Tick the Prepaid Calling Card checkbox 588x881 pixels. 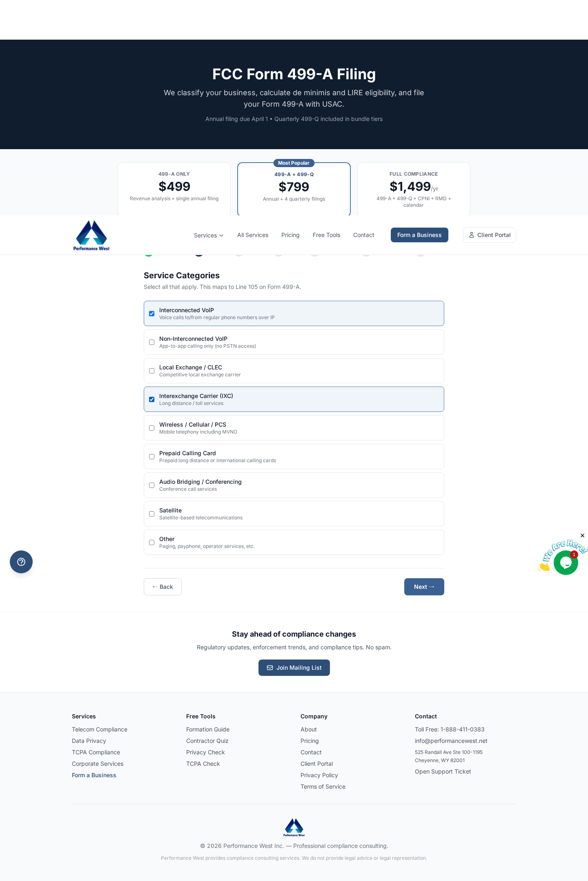tap(151, 457)
